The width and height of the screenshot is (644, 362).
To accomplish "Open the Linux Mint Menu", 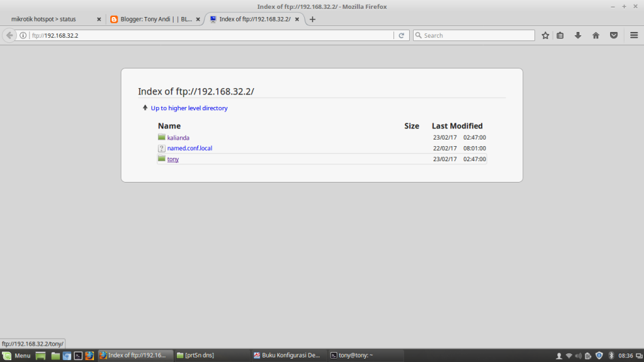I will tap(17, 355).
